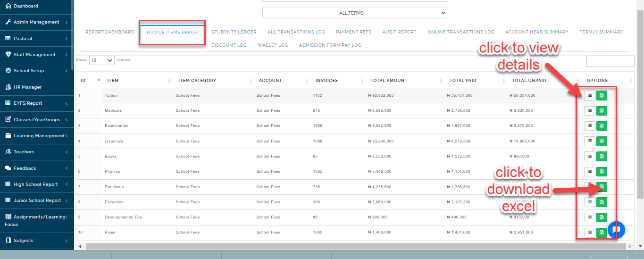Open the Termly Summary tab

602,32
